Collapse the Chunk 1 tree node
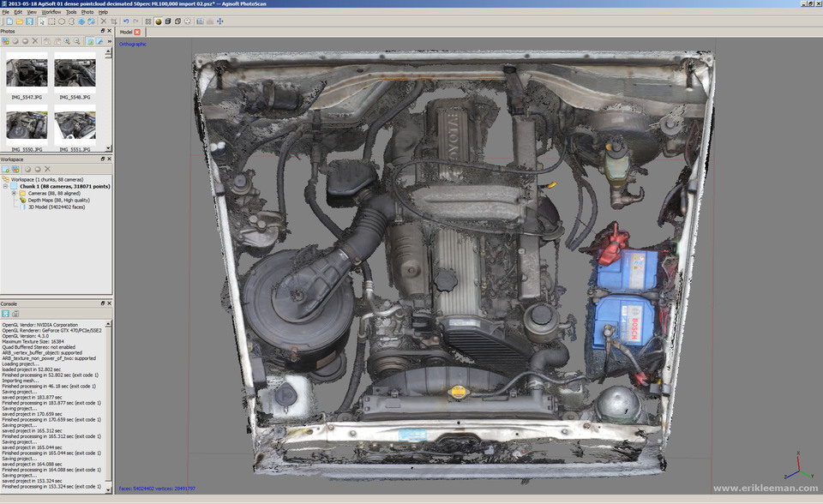Viewport: 823px width, 504px height. pos(6,186)
